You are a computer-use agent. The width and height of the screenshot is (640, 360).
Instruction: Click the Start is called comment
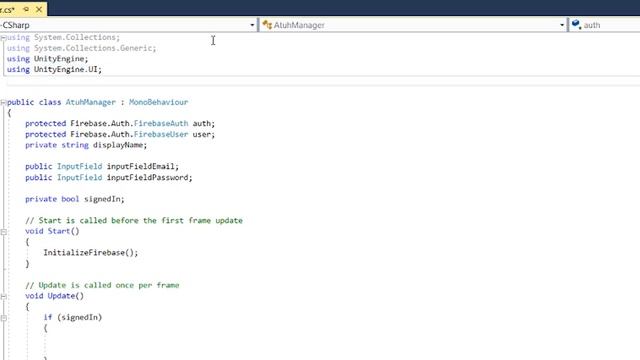coord(133,220)
